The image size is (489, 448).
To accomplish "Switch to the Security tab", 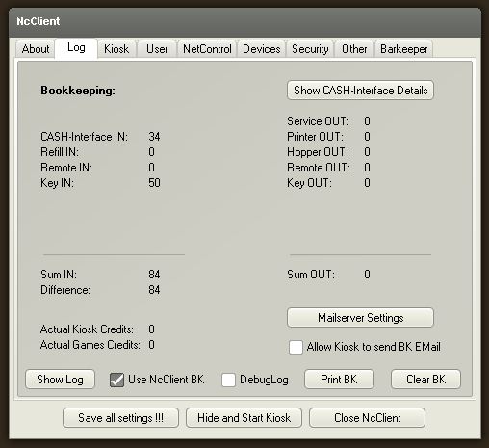I will 310,49.
